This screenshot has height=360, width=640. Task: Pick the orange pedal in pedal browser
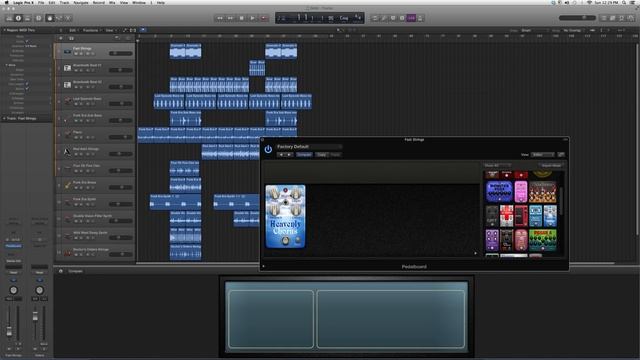click(542, 191)
